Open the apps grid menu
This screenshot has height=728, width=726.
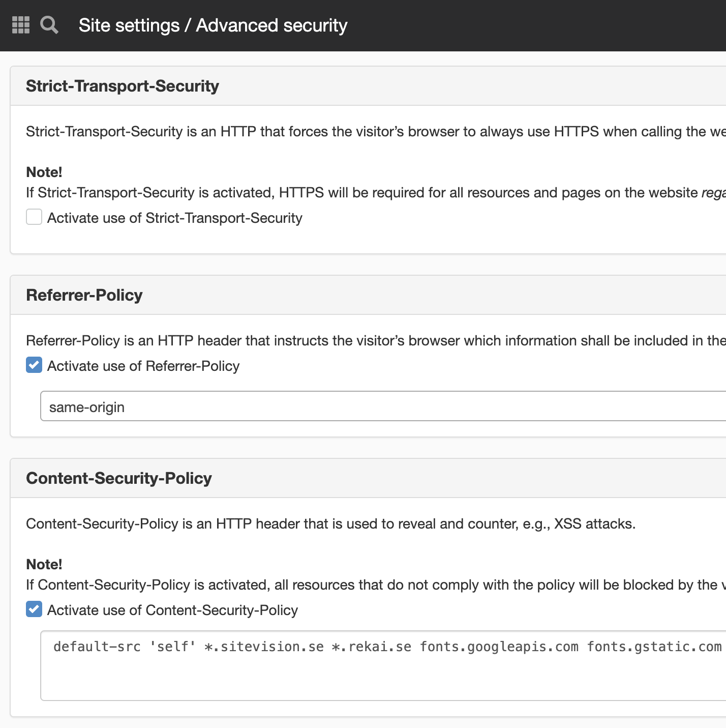tap(20, 24)
